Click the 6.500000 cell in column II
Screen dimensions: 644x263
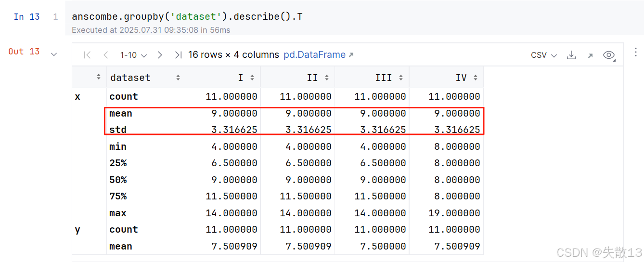(x=309, y=163)
